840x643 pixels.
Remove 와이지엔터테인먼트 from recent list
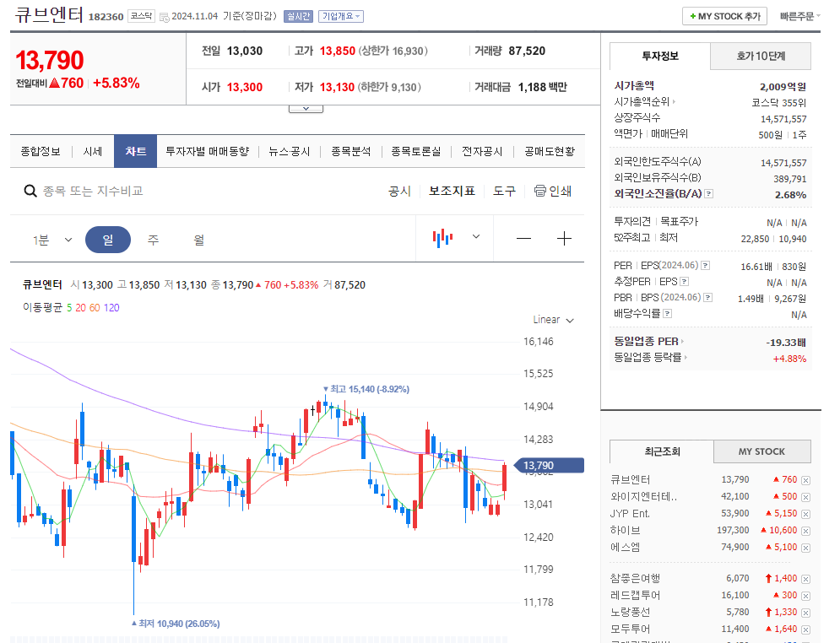click(805, 497)
